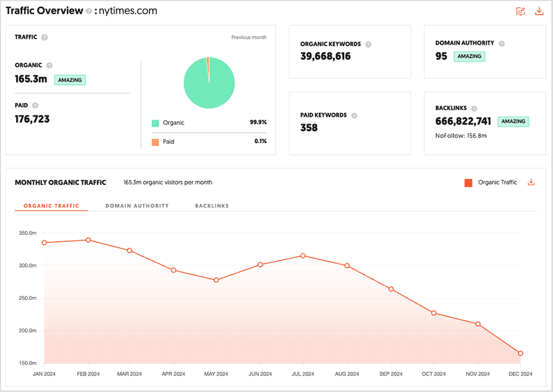Screen dimensions: 553x392
Task: Click the orange Paid legend swatch
Action: click(x=155, y=142)
